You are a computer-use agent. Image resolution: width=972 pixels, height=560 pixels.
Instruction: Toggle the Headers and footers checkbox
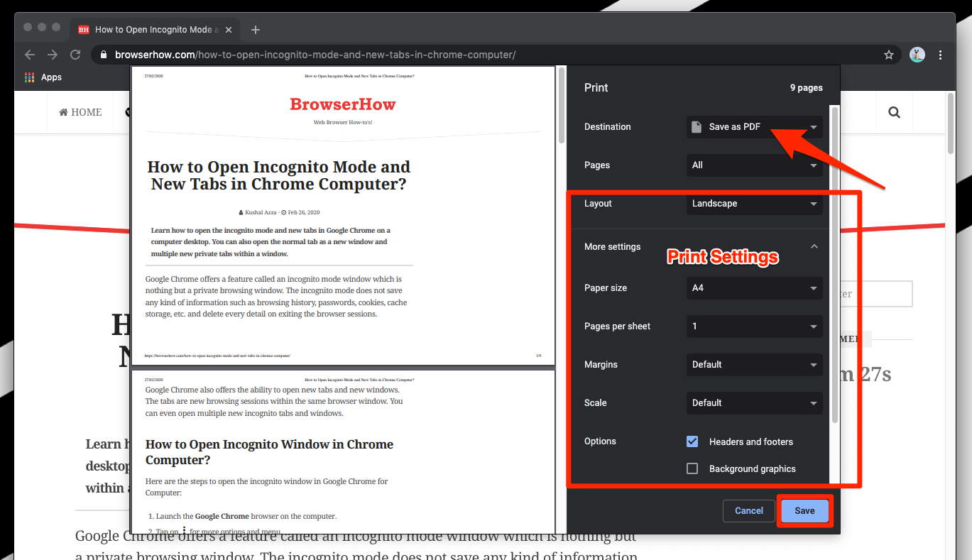point(692,441)
